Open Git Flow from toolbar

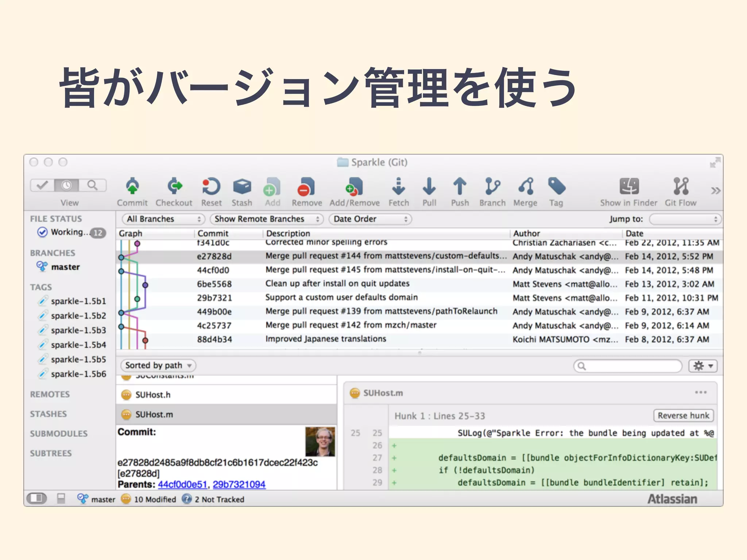[681, 187]
